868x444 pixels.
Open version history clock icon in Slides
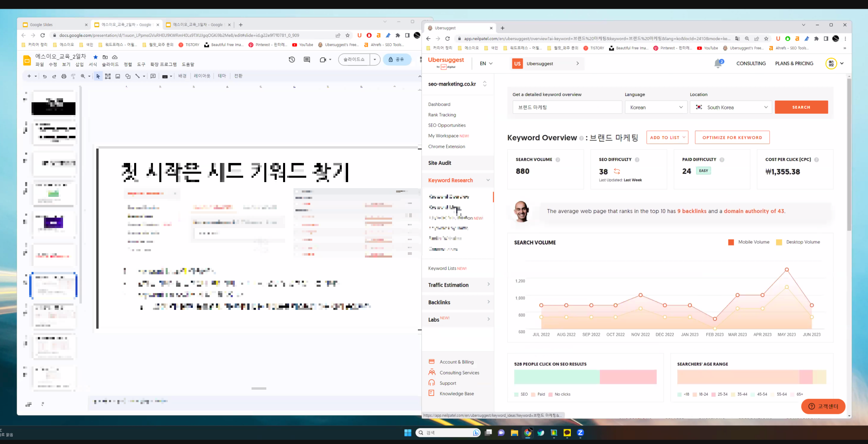point(292,60)
